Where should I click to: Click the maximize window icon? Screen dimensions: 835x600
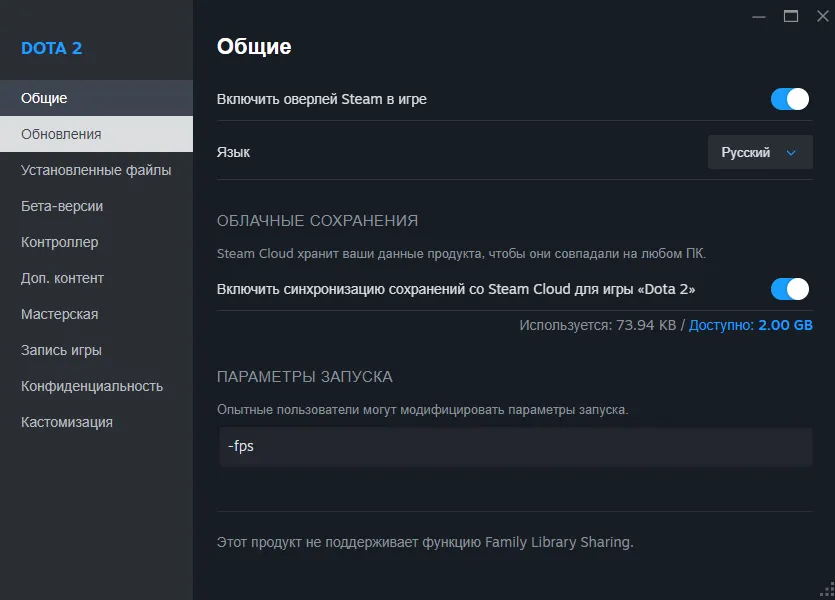tap(793, 16)
